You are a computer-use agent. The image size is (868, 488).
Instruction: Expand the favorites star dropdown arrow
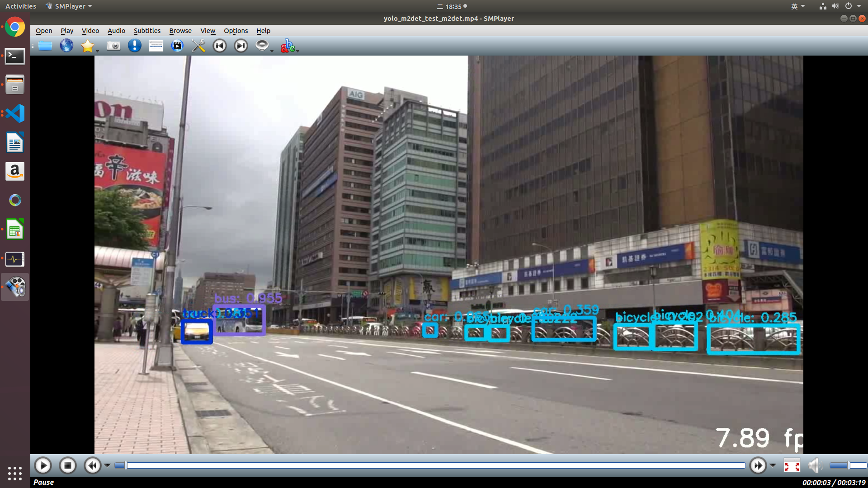(97, 51)
